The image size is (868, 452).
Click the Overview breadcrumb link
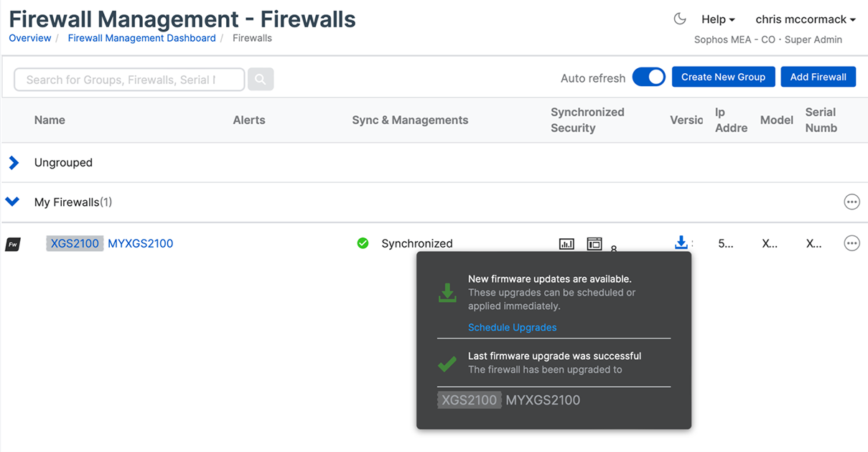[29, 38]
